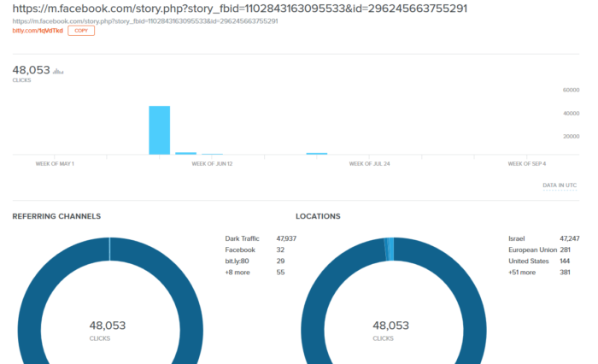This screenshot has height=364, width=598.
Task: Click the 40000 y-axis value
Action: pyautogui.click(x=571, y=114)
